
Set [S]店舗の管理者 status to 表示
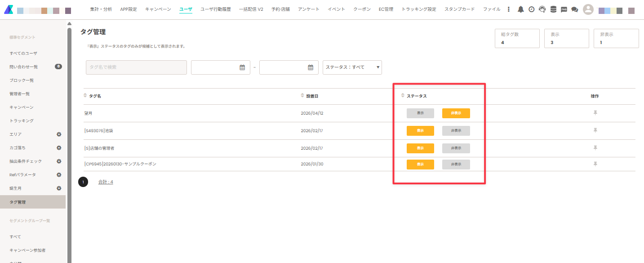(x=420, y=148)
